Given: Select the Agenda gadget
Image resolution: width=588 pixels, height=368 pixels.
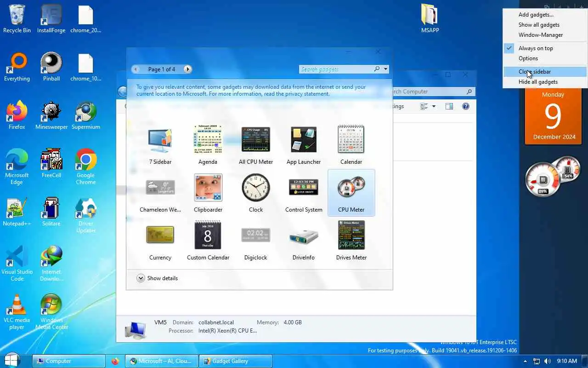Looking at the screenshot, I should pos(208,145).
